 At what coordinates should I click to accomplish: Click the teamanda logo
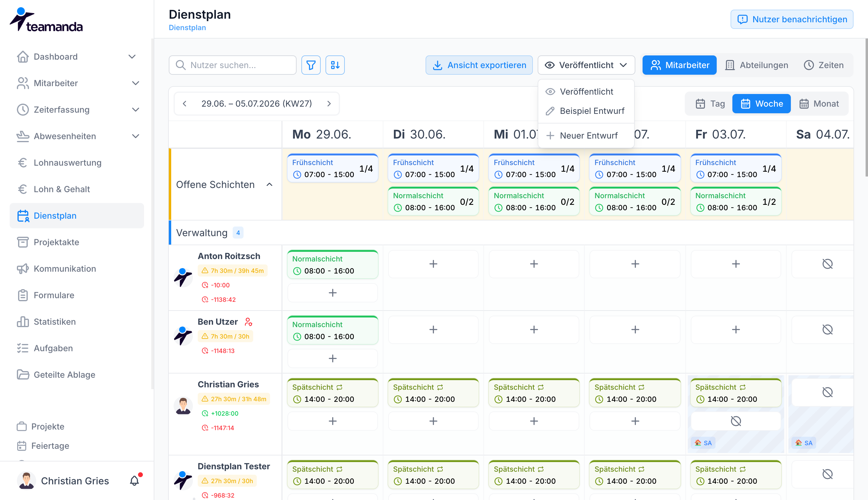(x=46, y=20)
